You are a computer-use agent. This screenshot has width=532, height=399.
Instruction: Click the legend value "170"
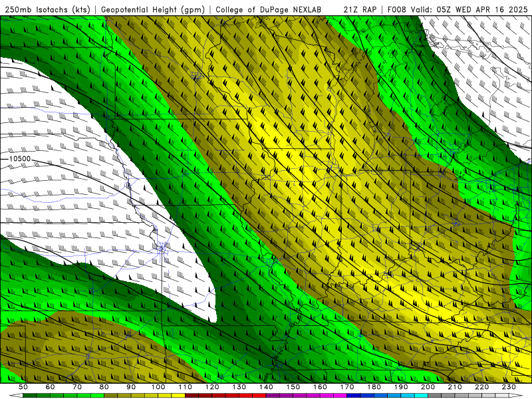click(x=347, y=387)
